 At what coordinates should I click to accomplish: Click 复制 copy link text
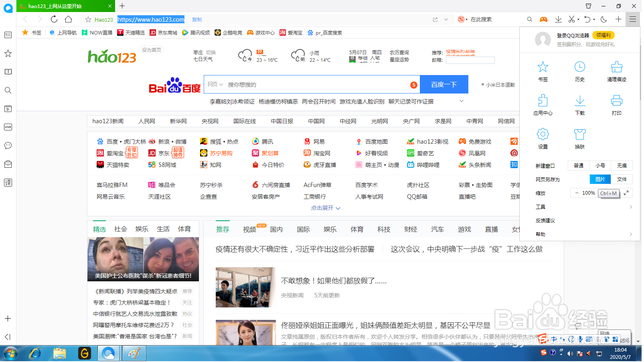[198, 19]
